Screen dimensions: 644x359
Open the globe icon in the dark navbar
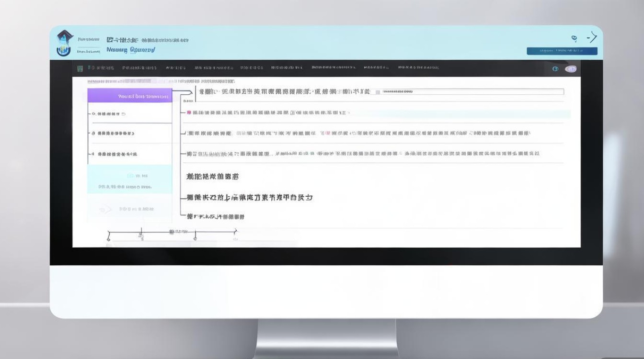click(556, 68)
